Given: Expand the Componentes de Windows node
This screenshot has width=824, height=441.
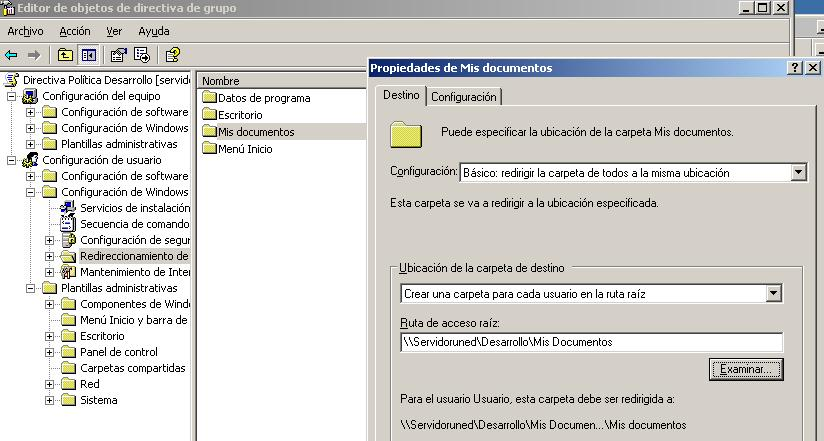Looking at the screenshot, I should pos(49,304).
